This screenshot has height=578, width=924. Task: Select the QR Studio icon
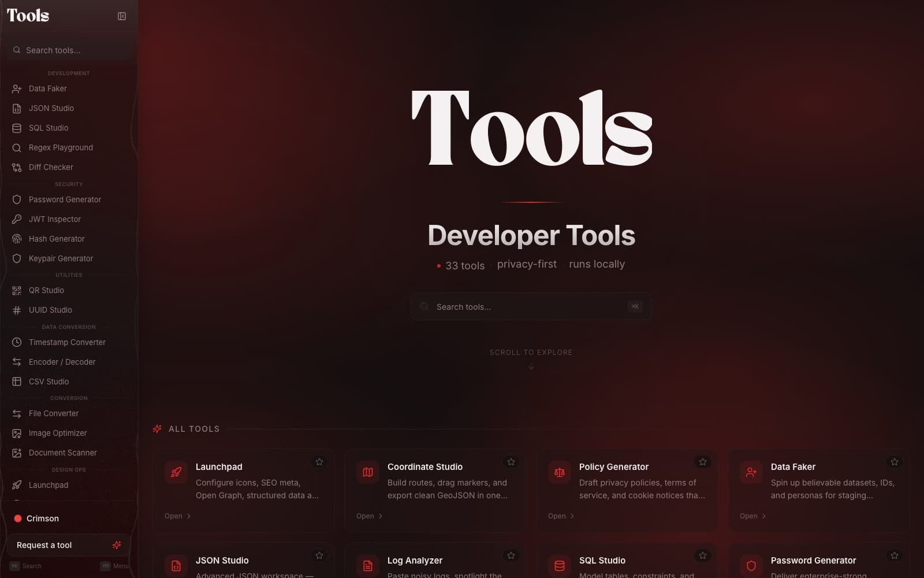(17, 290)
